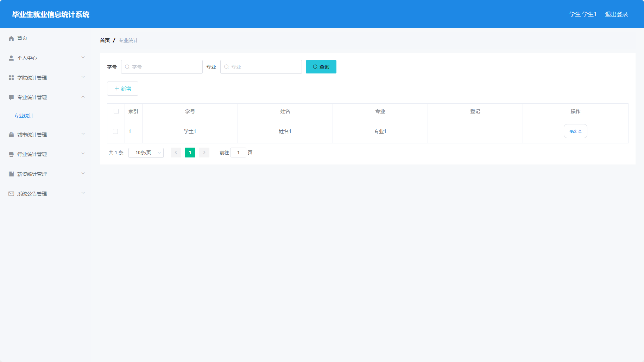The image size is (644, 362).
Task: Click the search icon in 专业 field
Action: pos(227,67)
